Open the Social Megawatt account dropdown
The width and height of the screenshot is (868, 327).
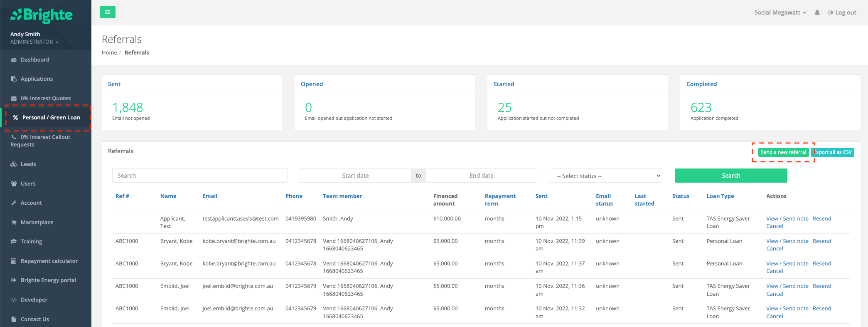click(779, 12)
